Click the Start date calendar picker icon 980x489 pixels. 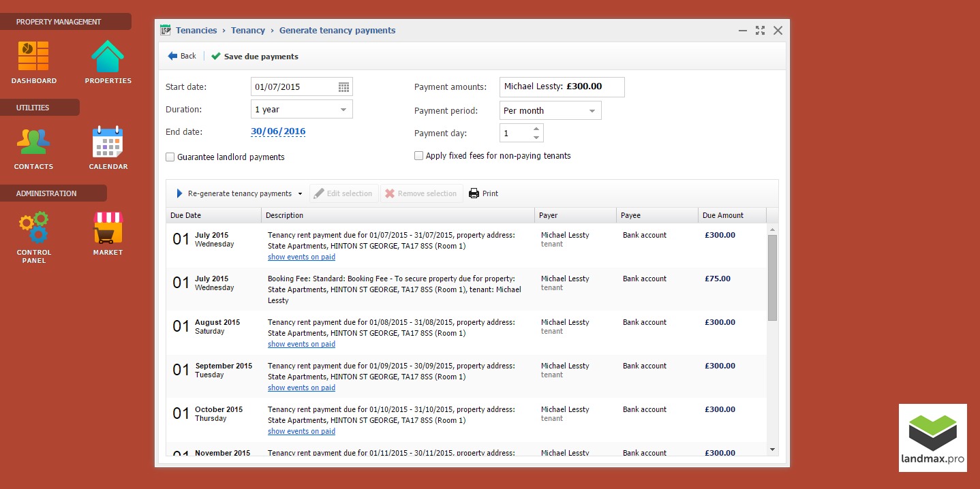343,87
